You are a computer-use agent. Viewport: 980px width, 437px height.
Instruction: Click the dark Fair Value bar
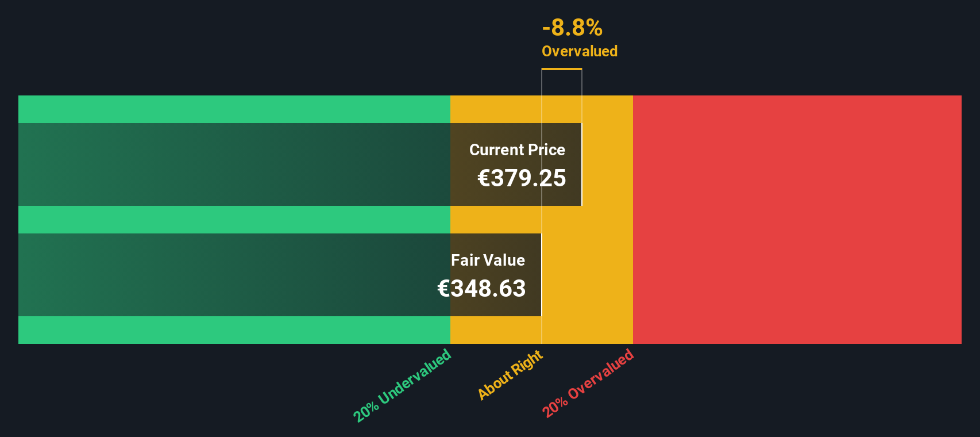(280, 275)
